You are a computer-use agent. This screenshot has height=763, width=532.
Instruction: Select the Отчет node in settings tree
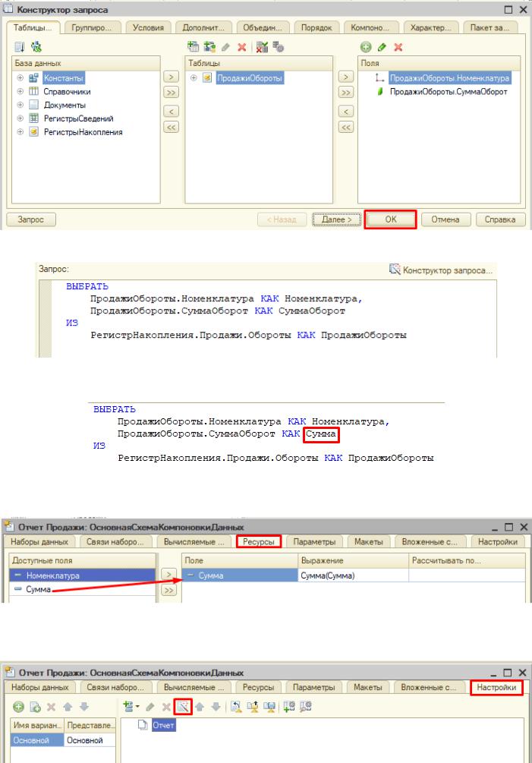tap(163, 725)
